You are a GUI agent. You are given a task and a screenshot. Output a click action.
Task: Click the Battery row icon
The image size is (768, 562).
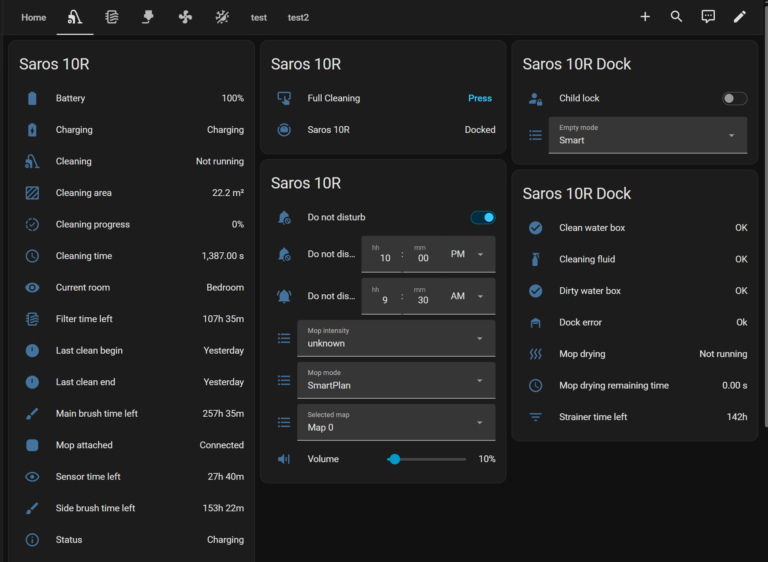[x=32, y=98]
